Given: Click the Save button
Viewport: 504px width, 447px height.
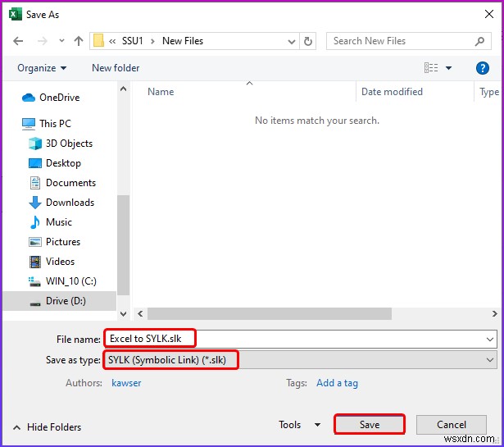Looking at the screenshot, I should (x=370, y=425).
